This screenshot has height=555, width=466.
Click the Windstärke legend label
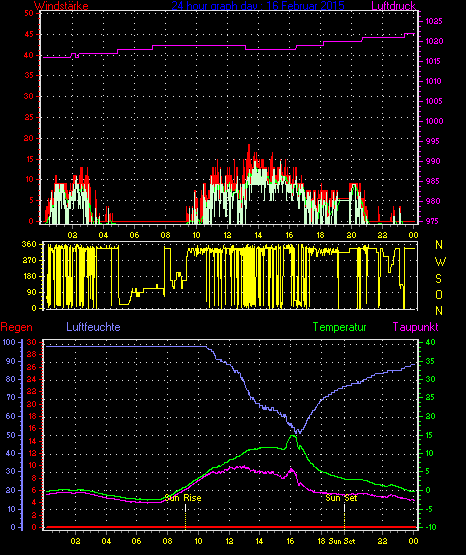click(x=61, y=6)
